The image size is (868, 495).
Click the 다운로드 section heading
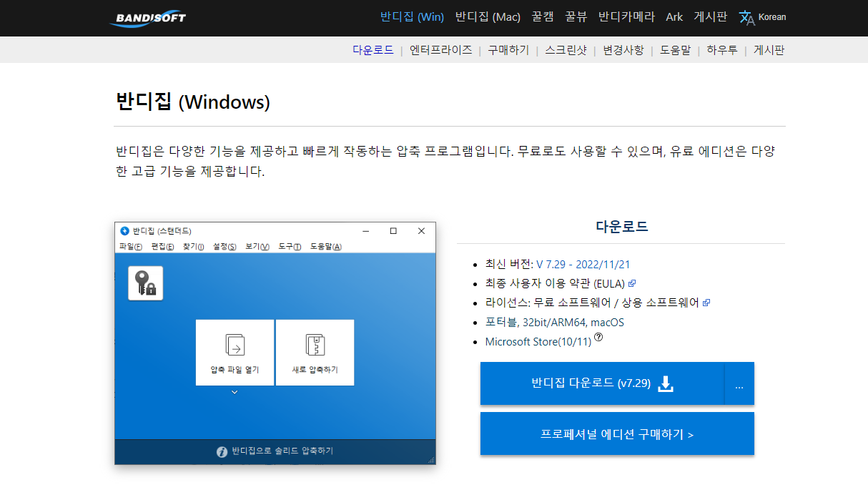click(x=621, y=227)
